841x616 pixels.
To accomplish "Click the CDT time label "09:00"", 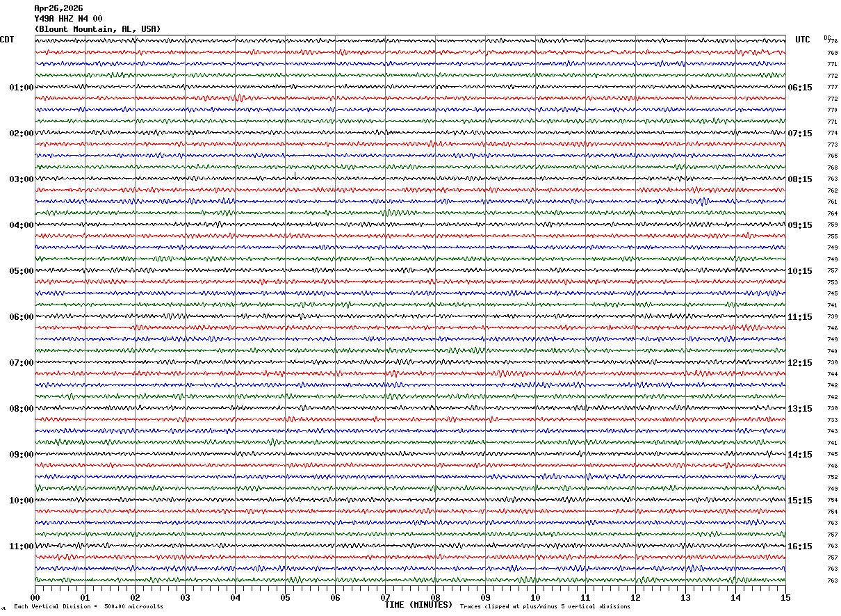I will [22, 455].
